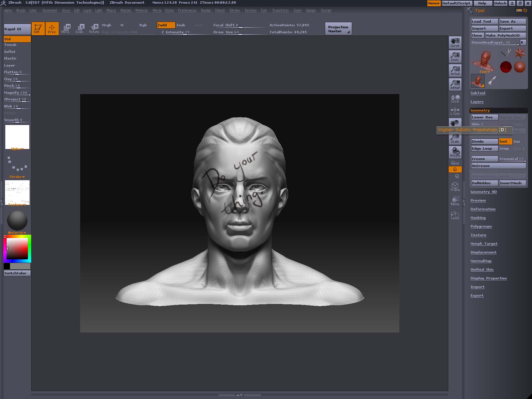The image size is (532, 399).
Task: Click the AAHalf icon
Action: tap(455, 84)
